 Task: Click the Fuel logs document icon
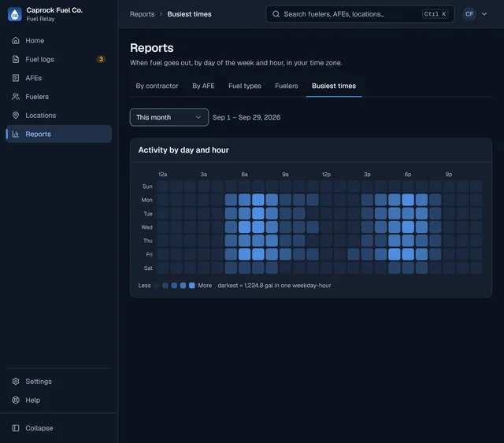click(x=16, y=59)
